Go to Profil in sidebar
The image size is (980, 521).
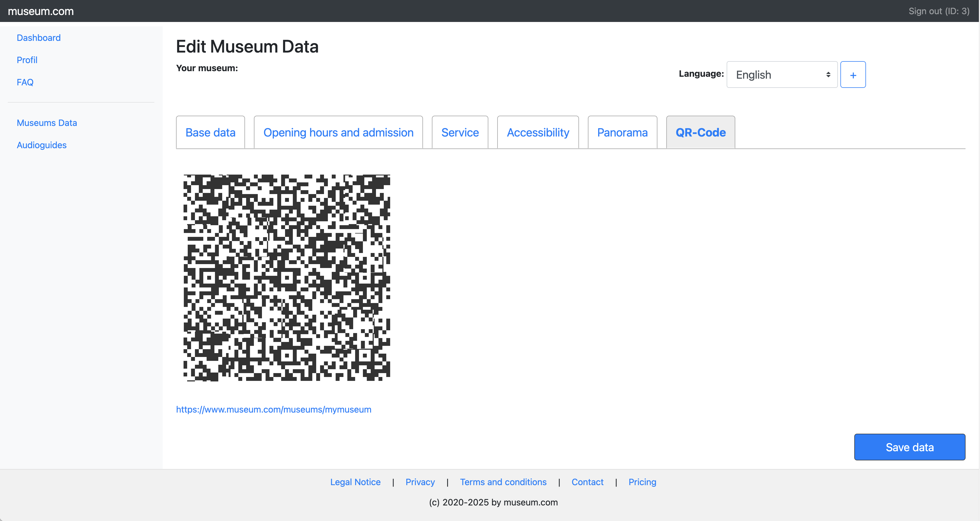pos(27,60)
